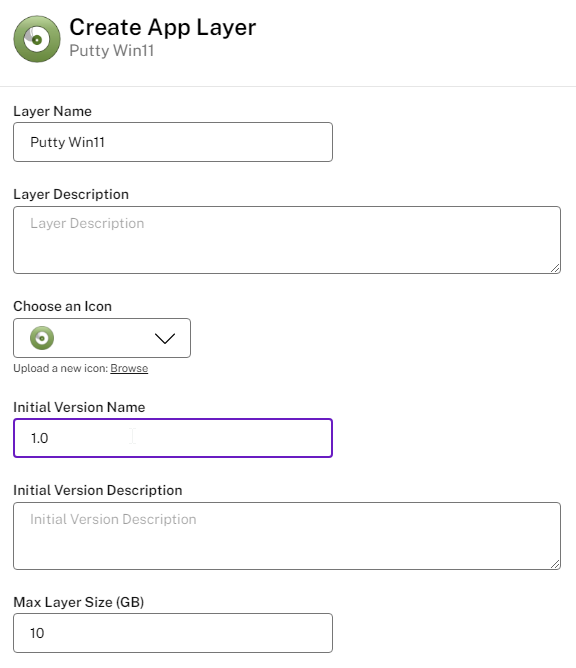Click the Max Layer Size (GB) label
The width and height of the screenshot is (576, 668).
pos(79,602)
